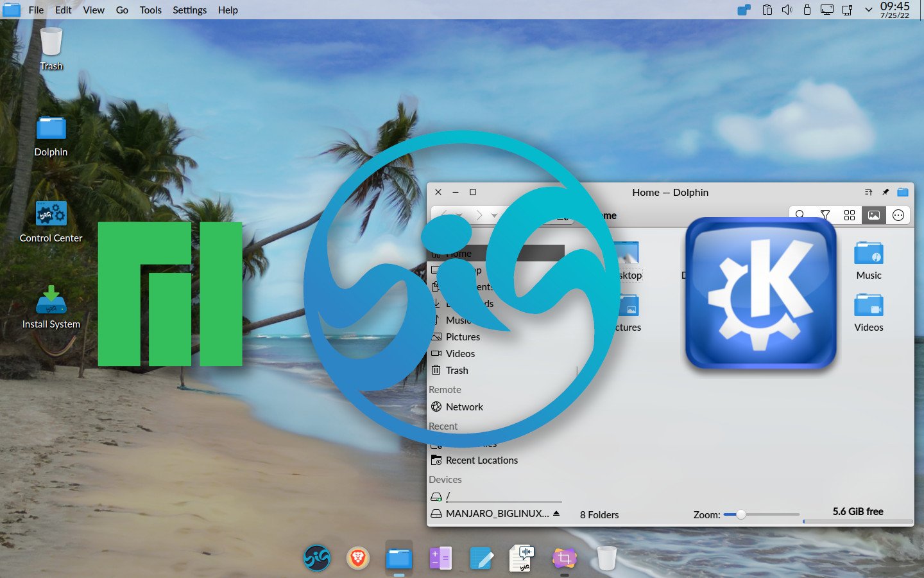Open the Trash desktop icon
Image resolution: width=924 pixels, height=578 pixels.
click(51, 49)
